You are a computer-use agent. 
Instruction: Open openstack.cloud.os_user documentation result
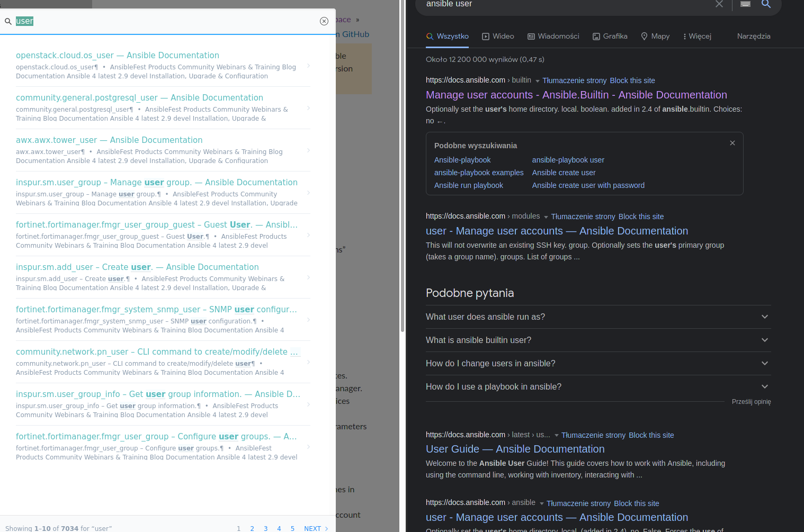(118, 55)
